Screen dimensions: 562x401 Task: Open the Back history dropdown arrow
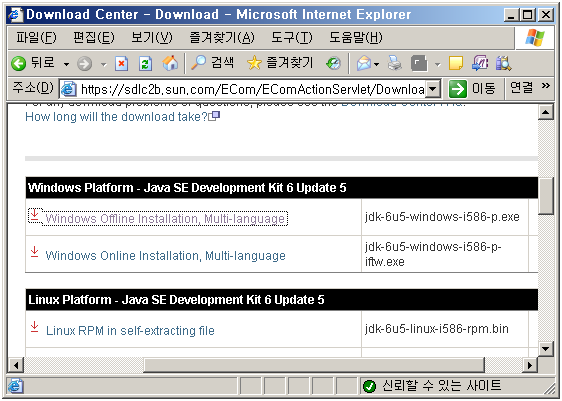pos(66,65)
